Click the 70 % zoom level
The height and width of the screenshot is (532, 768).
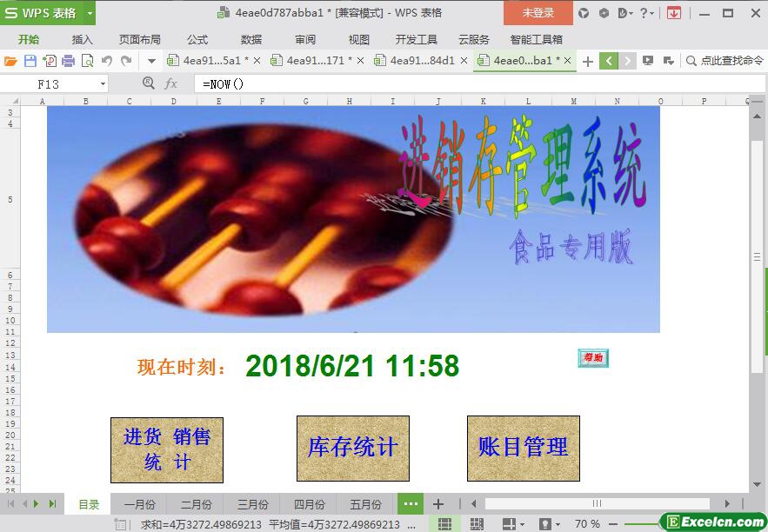(x=587, y=523)
